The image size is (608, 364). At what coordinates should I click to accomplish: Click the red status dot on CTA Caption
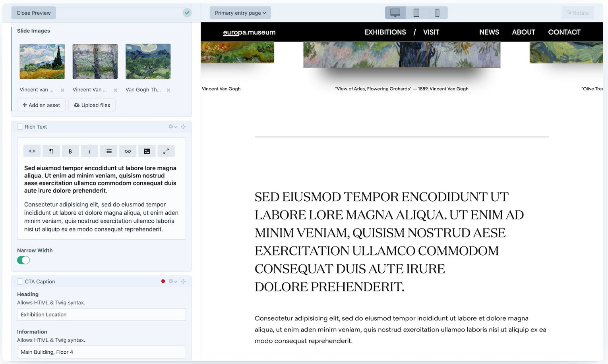coord(163,281)
